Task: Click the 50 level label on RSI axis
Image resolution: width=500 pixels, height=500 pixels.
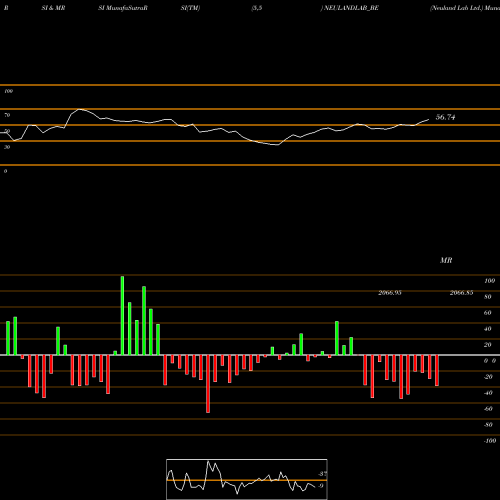Action: pos(7,131)
